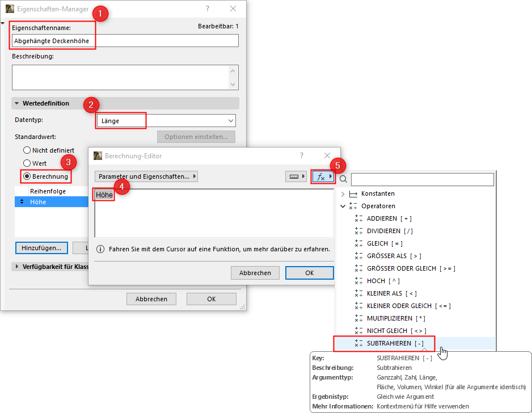The width and height of the screenshot is (532, 413).
Task: Select the Berechnung radio button
Action: click(27, 176)
